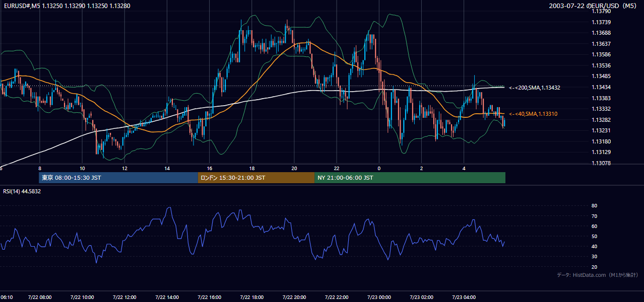Click hour label 10 under price chart

point(82,168)
